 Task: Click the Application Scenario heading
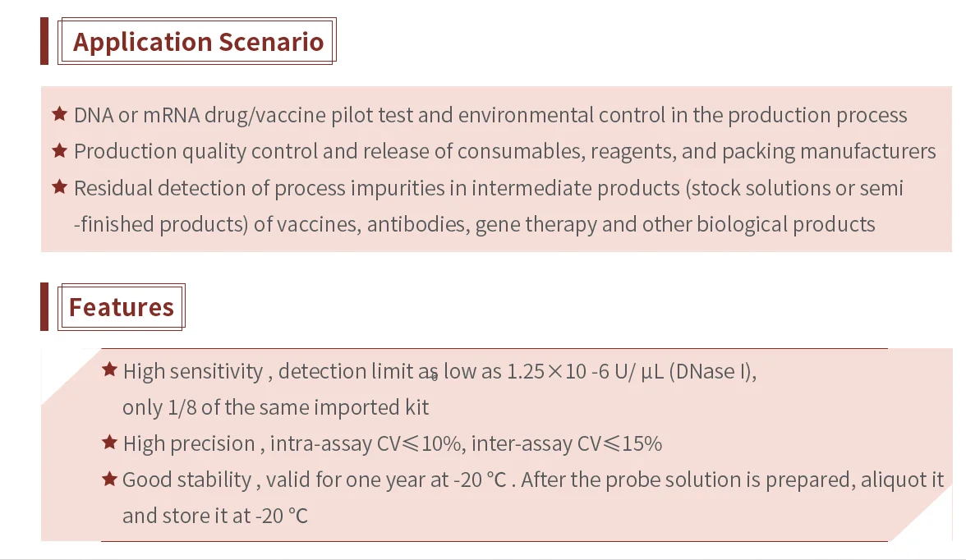coord(198,41)
